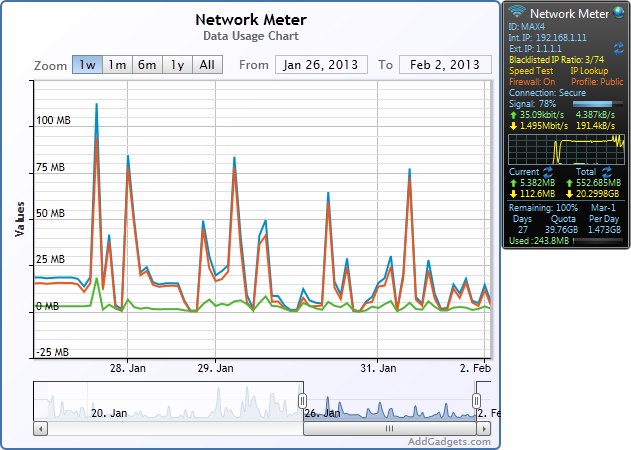Click the left navigator range handle
631x450 pixels.
tap(303, 400)
